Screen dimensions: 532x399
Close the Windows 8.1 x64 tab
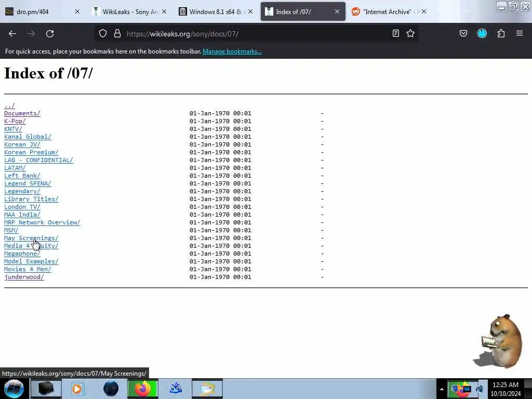(250, 11)
